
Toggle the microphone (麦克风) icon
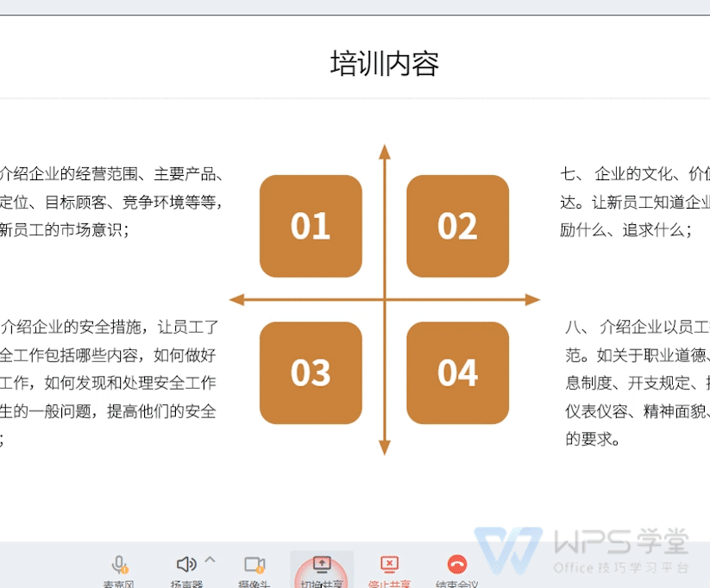[119, 565]
